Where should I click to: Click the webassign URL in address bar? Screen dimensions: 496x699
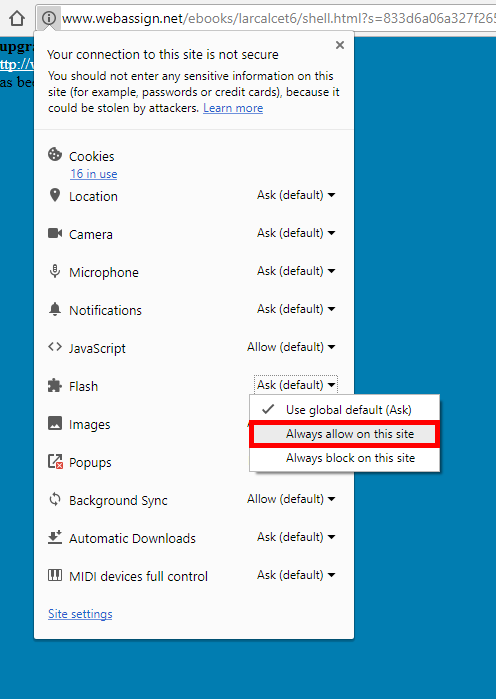coord(279,18)
